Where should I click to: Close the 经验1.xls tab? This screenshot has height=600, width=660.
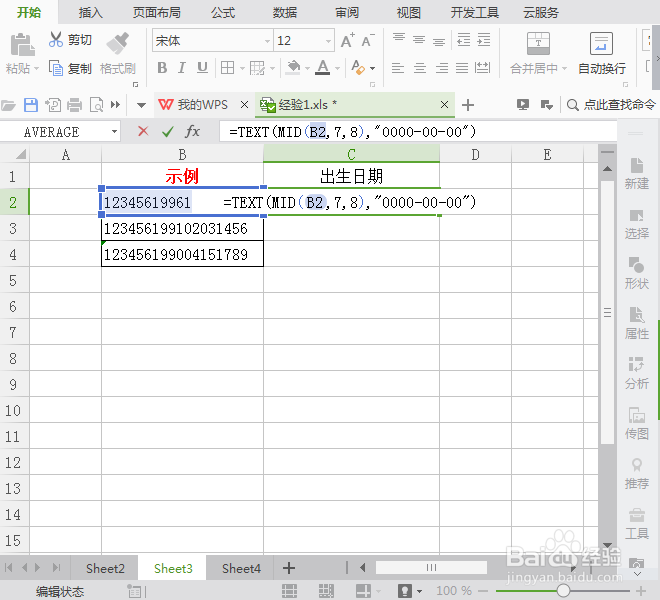click(x=444, y=104)
